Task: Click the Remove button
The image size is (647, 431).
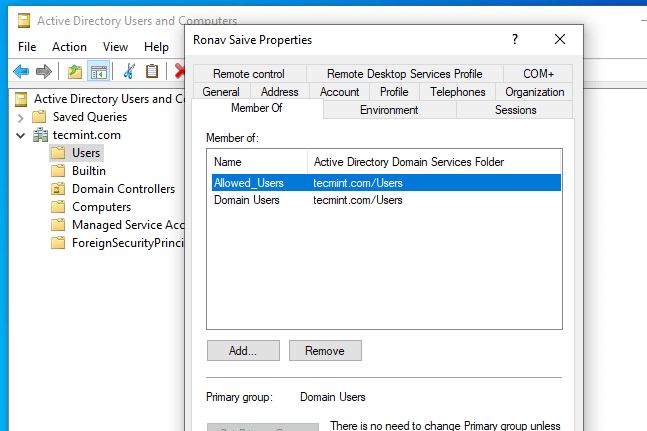Action: (x=325, y=351)
